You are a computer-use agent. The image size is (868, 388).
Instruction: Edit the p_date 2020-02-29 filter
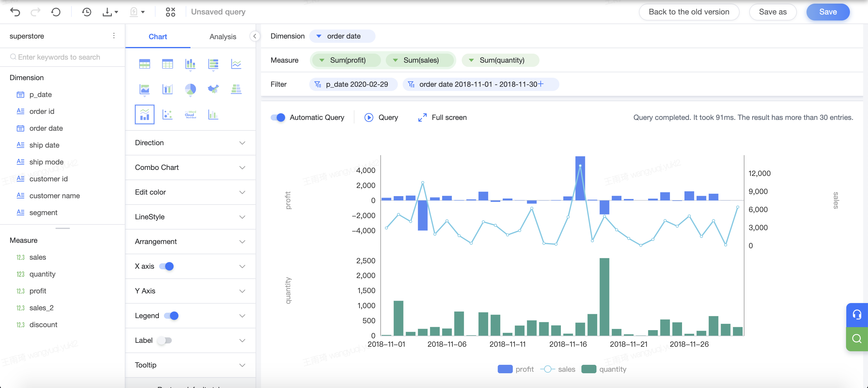tap(353, 84)
